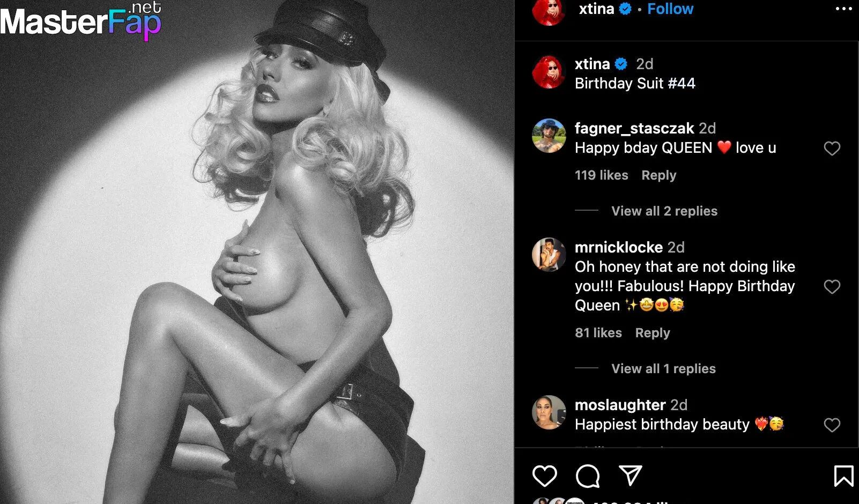This screenshot has width=859, height=504.
Task: Like fagner_stasczak's comment heart
Action: pos(832,149)
